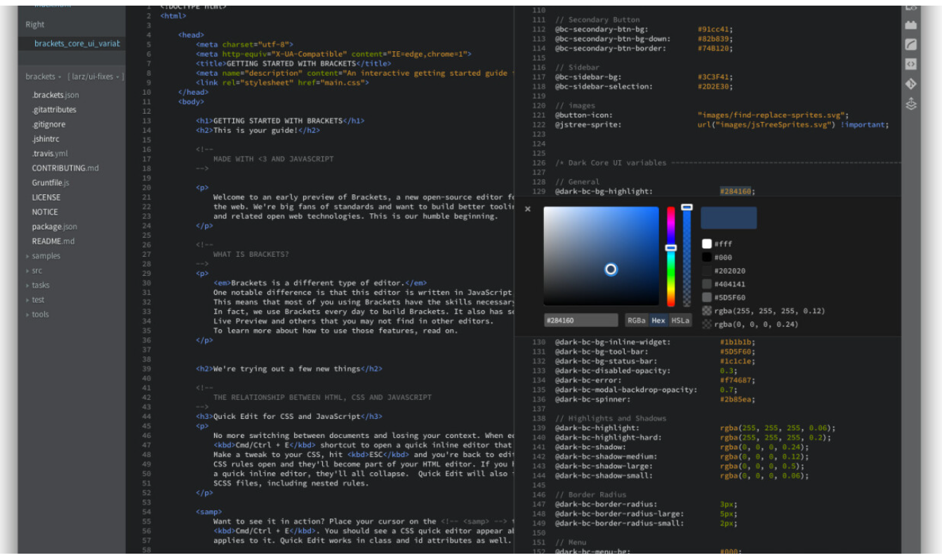Viewport: 942px width, 560px height.
Task: Open .gitattributes file
Action: pos(54,109)
